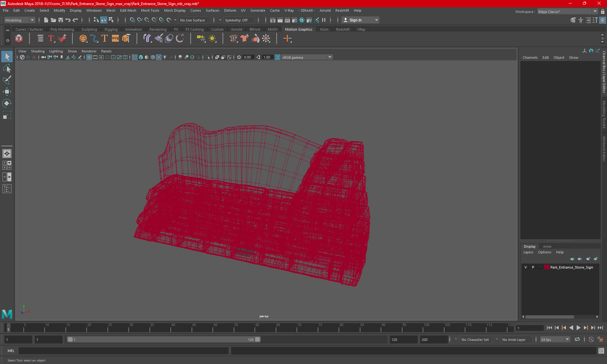The width and height of the screenshot is (607, 364).
Task: Click the Undo arrow icon
Action: coord(68,20)
